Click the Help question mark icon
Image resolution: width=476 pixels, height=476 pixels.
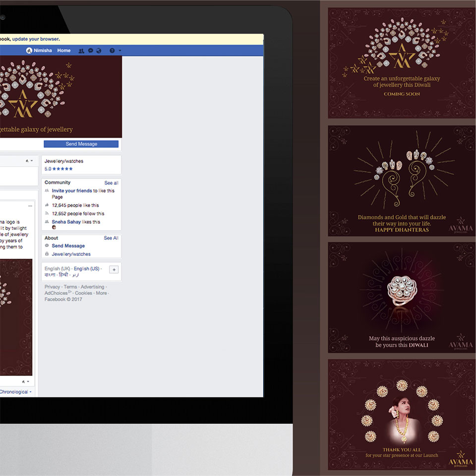point(112,50)
